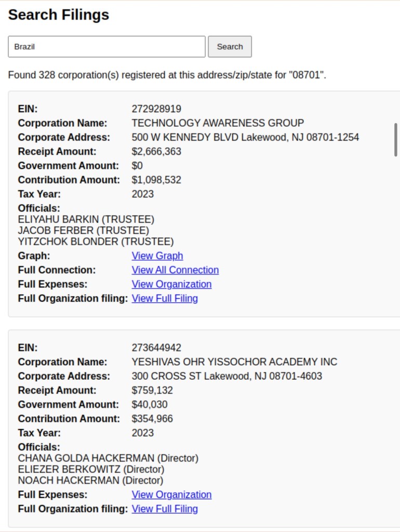400x532 pixels.
Task: Click the EIN number 273644942
Action: [156, 348]
